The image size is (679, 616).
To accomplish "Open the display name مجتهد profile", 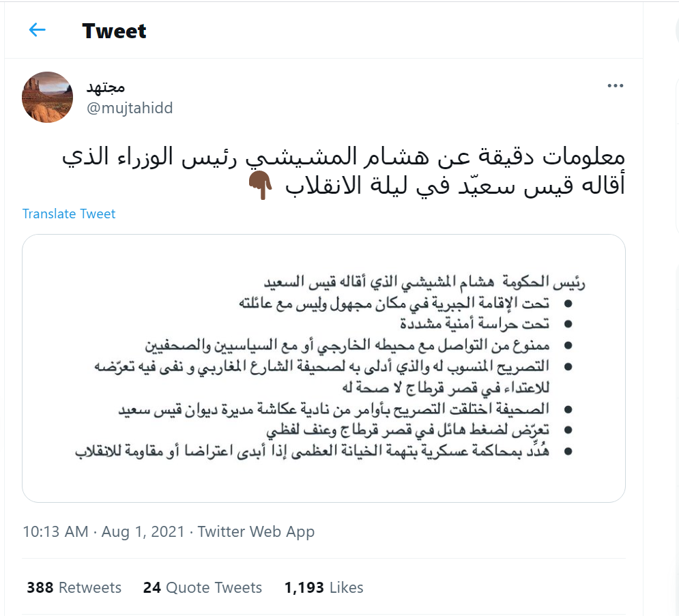I will pos(105,87).
